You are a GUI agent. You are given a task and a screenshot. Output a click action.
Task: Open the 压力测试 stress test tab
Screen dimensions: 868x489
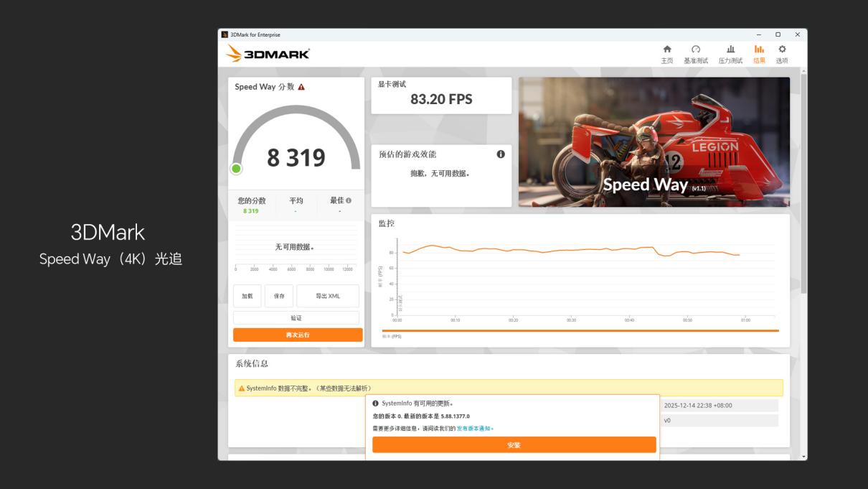pos(730,54)
